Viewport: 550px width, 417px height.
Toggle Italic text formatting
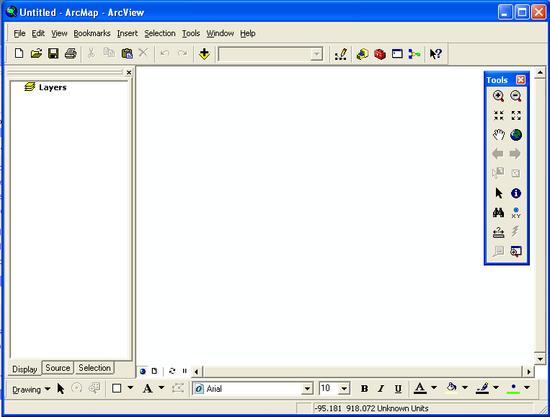tap(381, 389)
